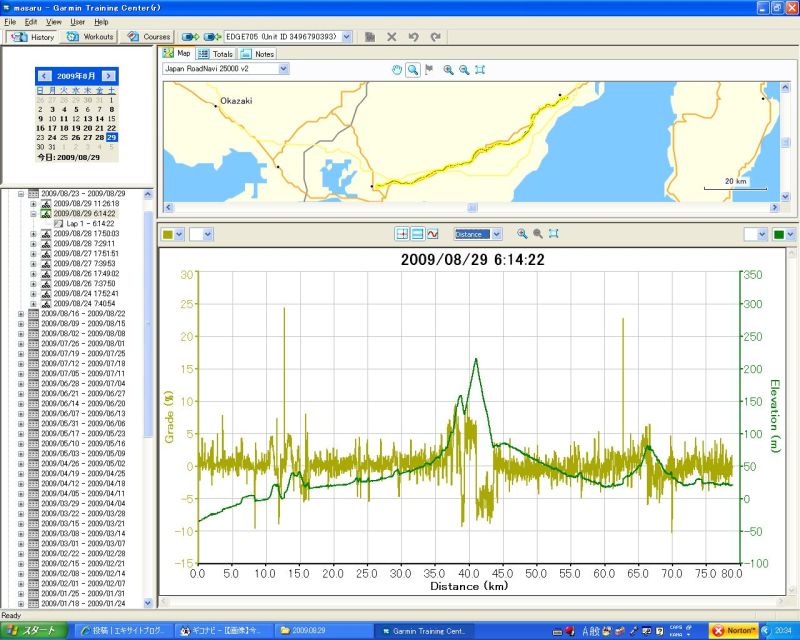Select August 16 in the calendar
Viewport: 800px width, 640px height.
[x=40, y=128]
